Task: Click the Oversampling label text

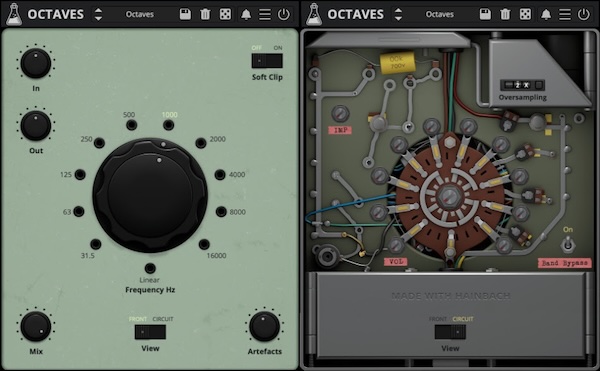Action: (522, 98)
